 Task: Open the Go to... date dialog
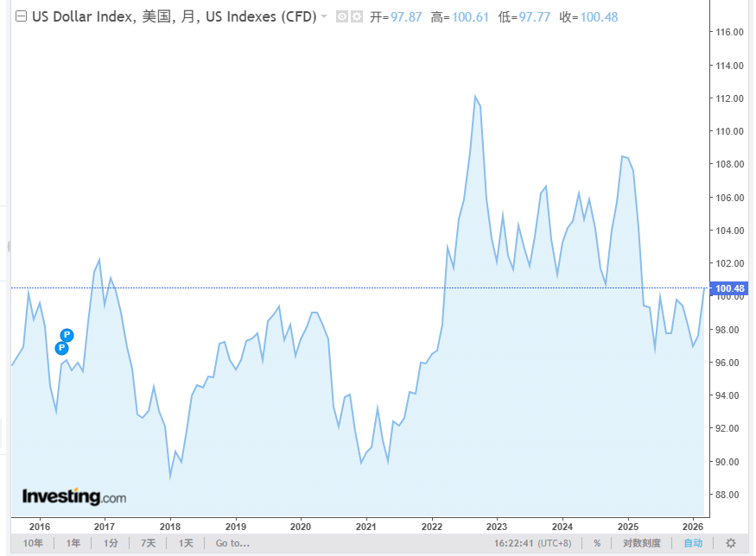(x=232, y=543)
